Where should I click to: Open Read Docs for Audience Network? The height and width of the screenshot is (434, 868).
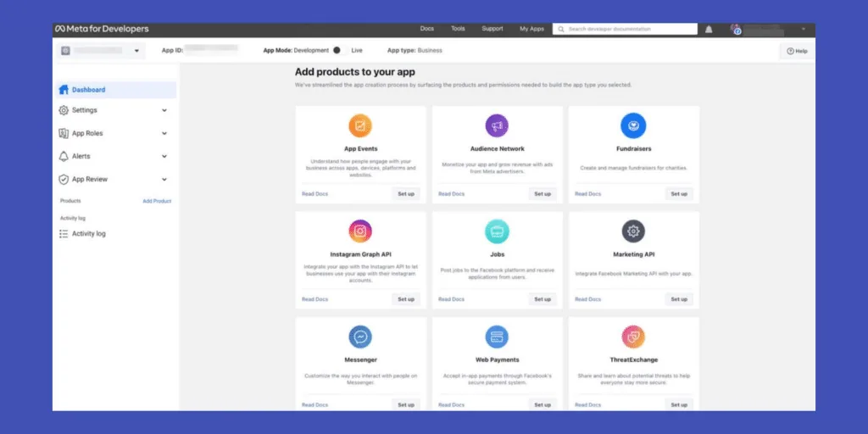pyautogui.click(x=452, y=194)
